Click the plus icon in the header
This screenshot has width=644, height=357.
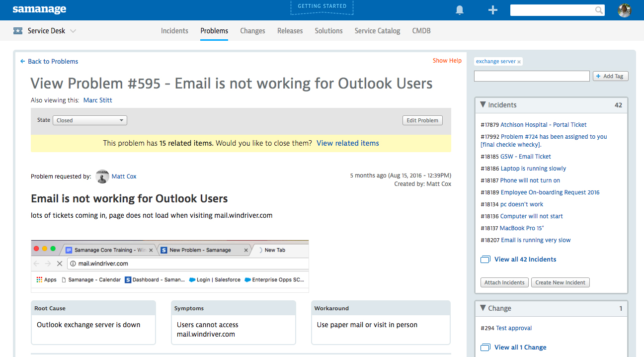(492, 10)
